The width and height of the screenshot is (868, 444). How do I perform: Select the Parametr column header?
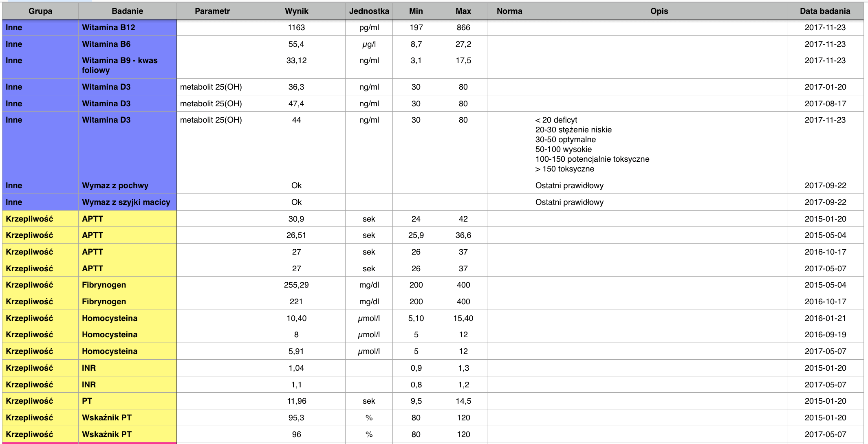[x=212, y=11]
